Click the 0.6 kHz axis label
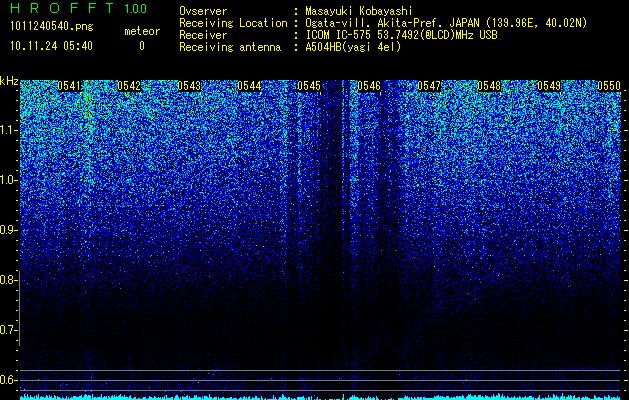Image resolution: width=629 pixels, height=400 pixels. [8, 380]
